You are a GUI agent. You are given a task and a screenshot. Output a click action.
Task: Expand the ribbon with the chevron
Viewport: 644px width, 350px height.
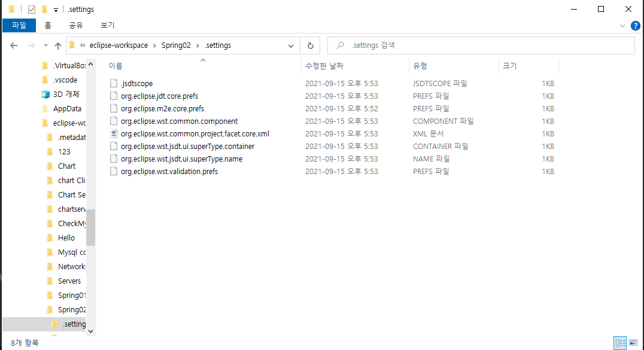(x=622, y=26)
